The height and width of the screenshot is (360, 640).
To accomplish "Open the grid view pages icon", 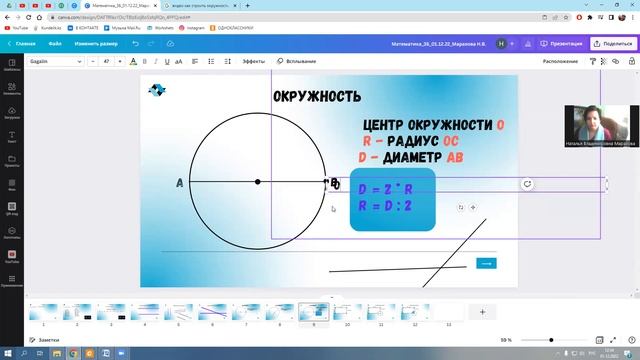I will coord(599,340).
